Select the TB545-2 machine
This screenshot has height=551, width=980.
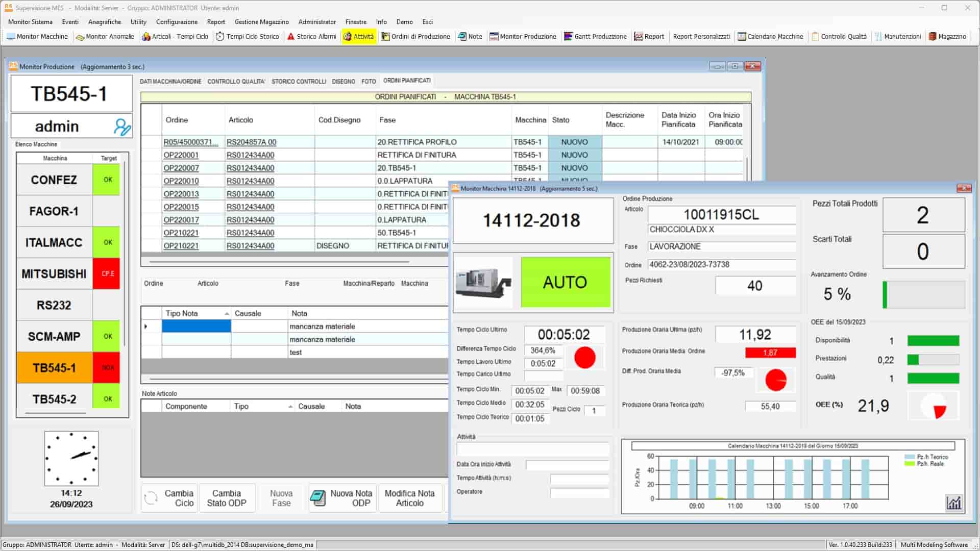54,399
